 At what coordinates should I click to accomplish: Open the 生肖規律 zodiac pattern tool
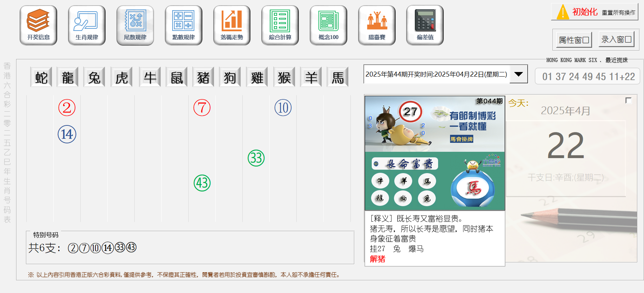click(87, 25)
